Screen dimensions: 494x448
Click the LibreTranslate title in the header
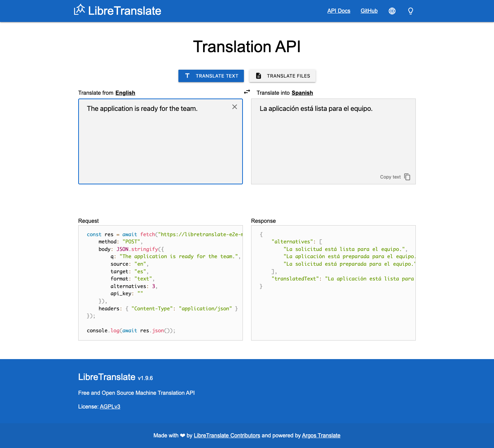pos(125,11)
